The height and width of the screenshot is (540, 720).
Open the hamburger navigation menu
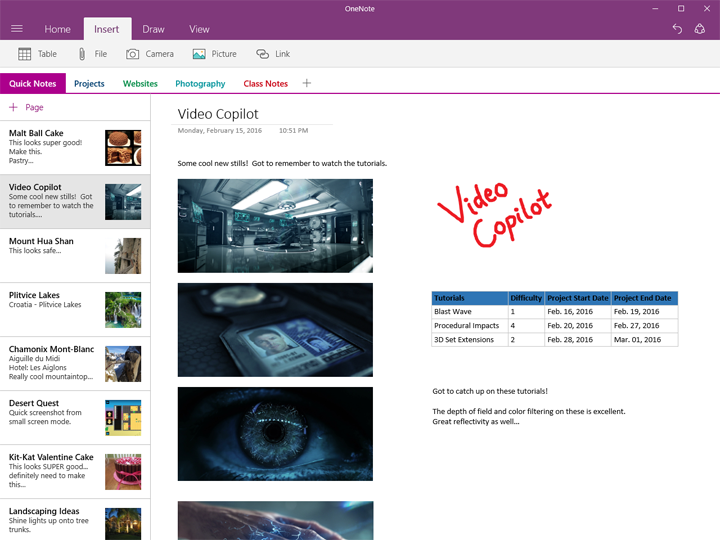coord(16,29)
